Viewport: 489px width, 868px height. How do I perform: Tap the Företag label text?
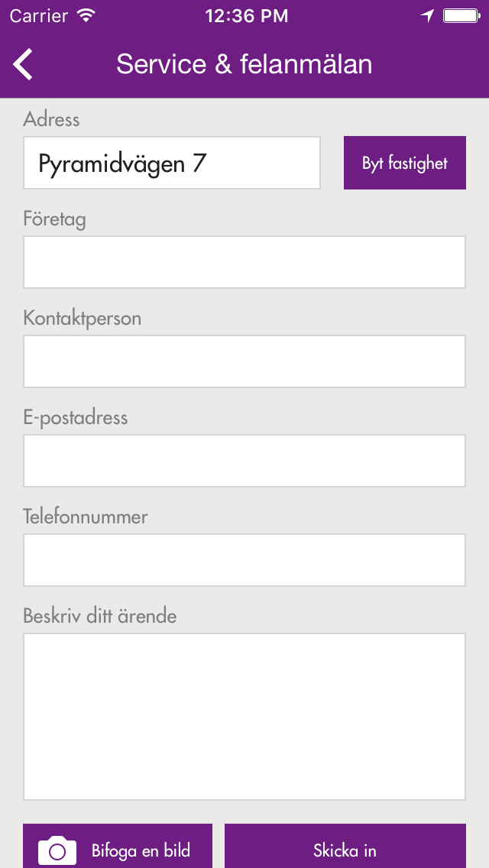point(55,219)
